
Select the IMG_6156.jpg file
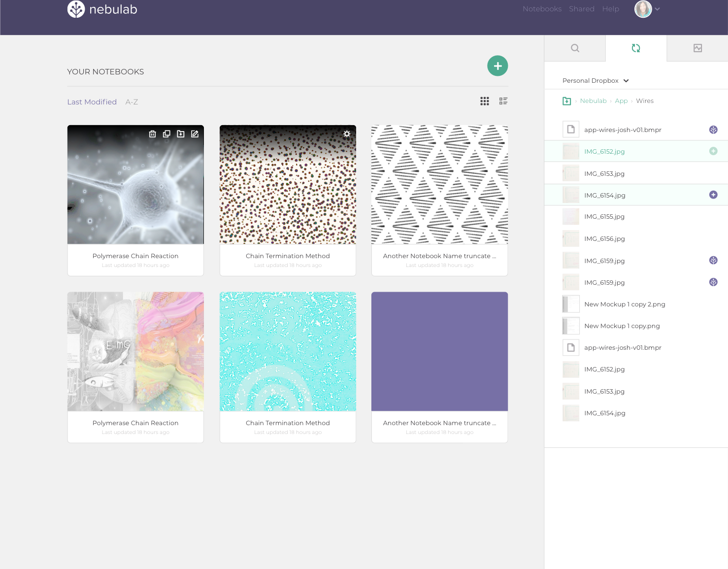tap(636, 238)
